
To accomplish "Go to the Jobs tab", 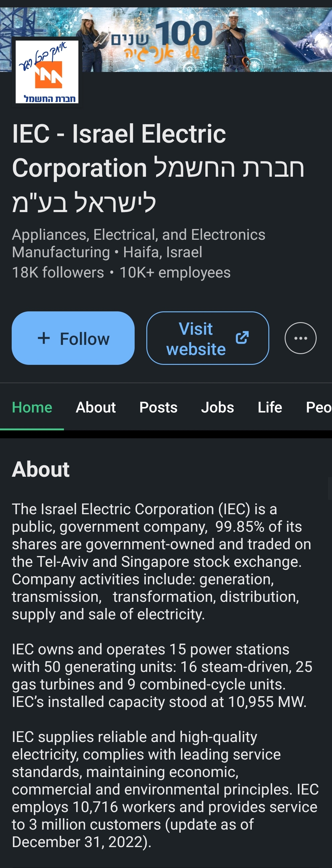I will tap(217, 407).
